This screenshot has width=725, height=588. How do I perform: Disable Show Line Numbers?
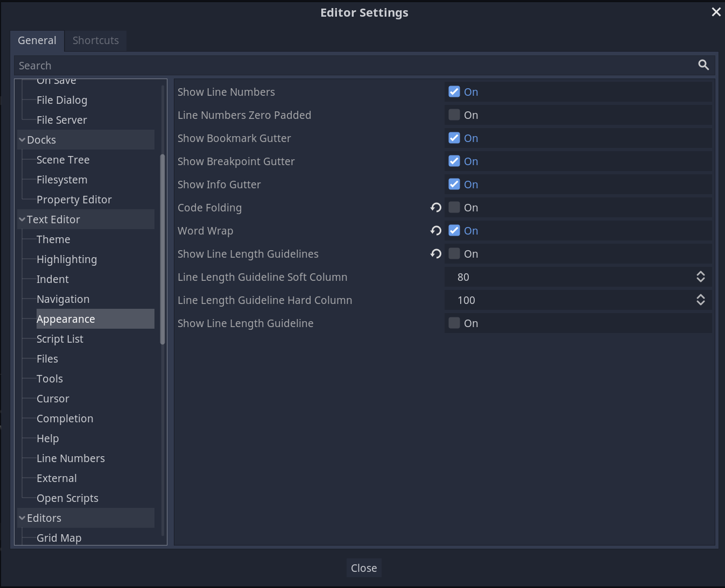454,91
